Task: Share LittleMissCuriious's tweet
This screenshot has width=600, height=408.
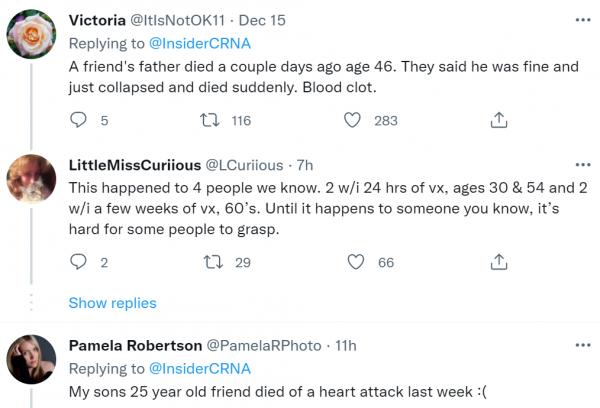Action: 497,262
